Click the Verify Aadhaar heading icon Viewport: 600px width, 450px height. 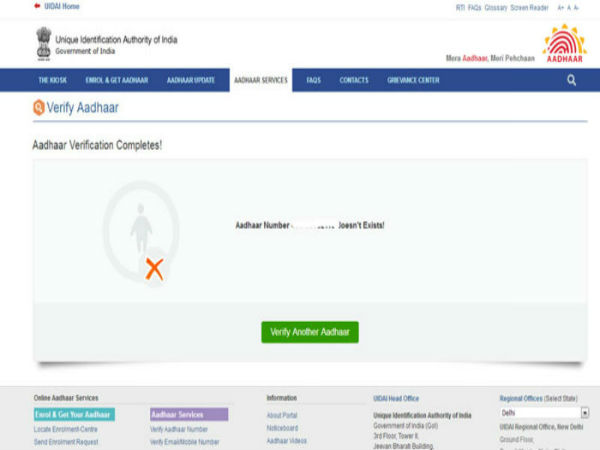tap(39, 108)
